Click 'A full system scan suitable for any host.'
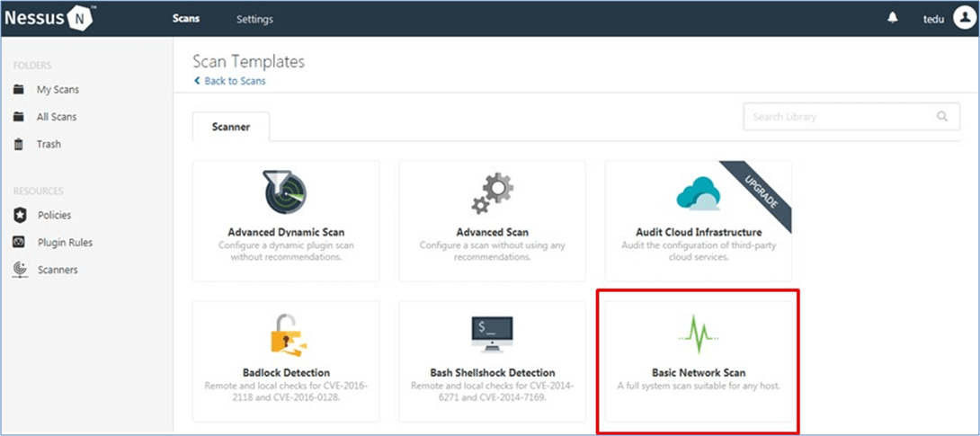The width and height of the screenshot is (980, 436). [x=699, y=386]
